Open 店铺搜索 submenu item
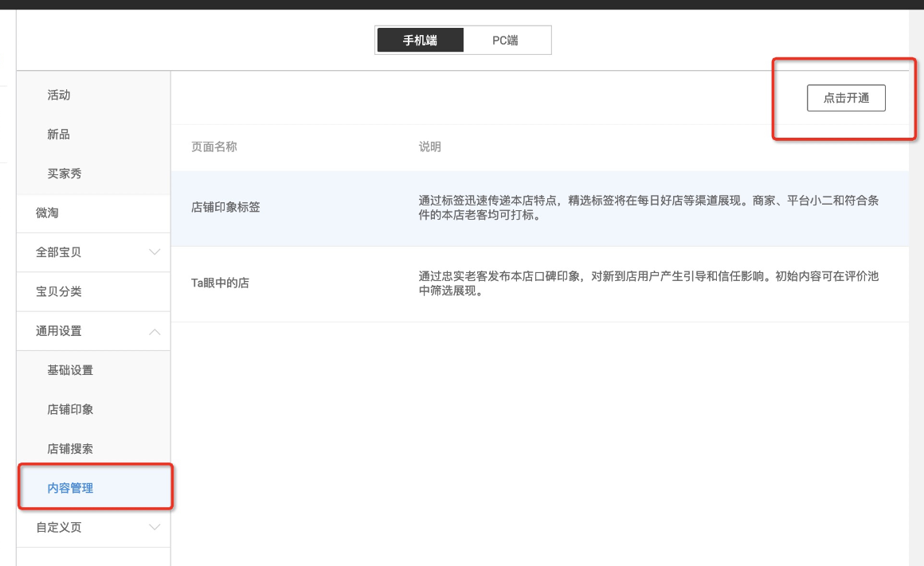This screenshot has width=924, height=566. [70, 449]
